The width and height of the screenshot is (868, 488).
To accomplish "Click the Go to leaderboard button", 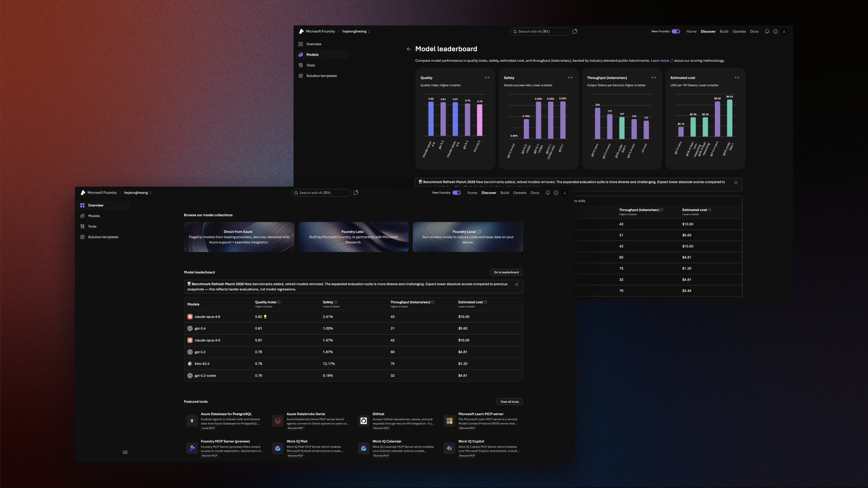I will tap(506, 272).
